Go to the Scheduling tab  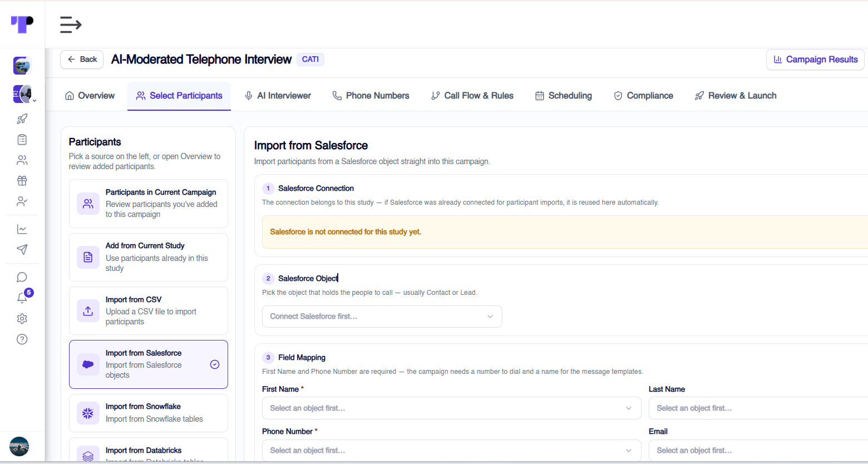[564, 96]
